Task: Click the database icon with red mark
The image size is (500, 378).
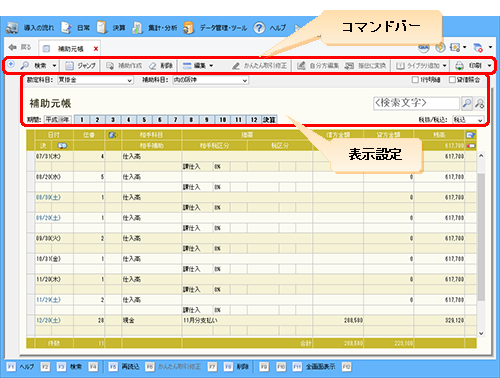Action: [x=478, y=48]
